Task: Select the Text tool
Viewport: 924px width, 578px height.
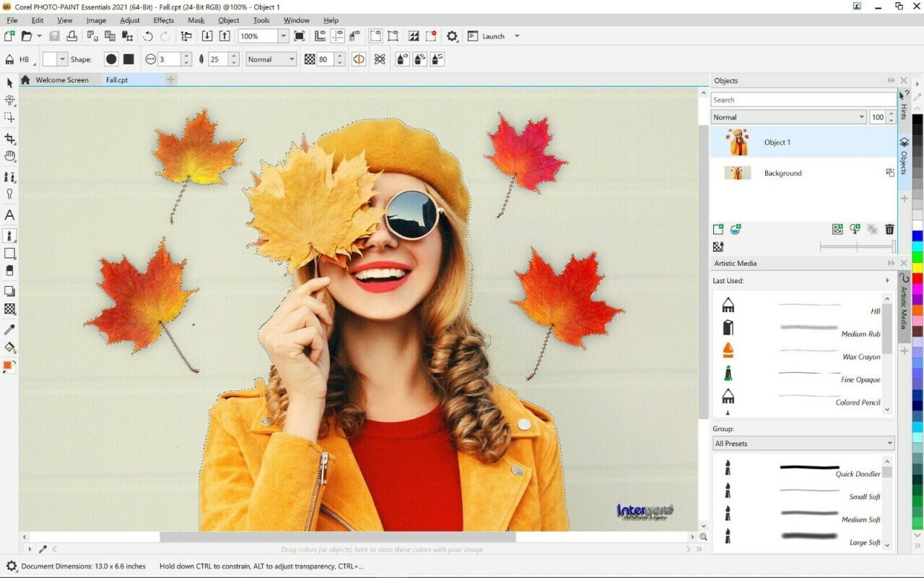Action: coord(10,215)
